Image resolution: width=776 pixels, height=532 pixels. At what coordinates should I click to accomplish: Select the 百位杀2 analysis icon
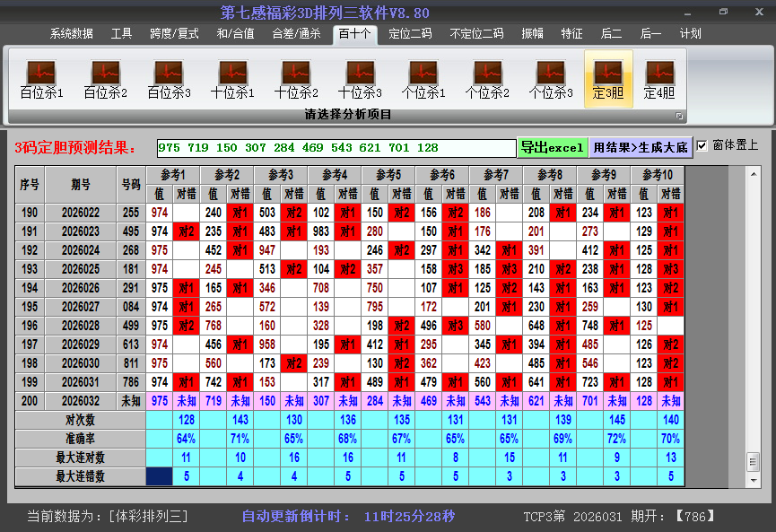(x=105, y=79)
